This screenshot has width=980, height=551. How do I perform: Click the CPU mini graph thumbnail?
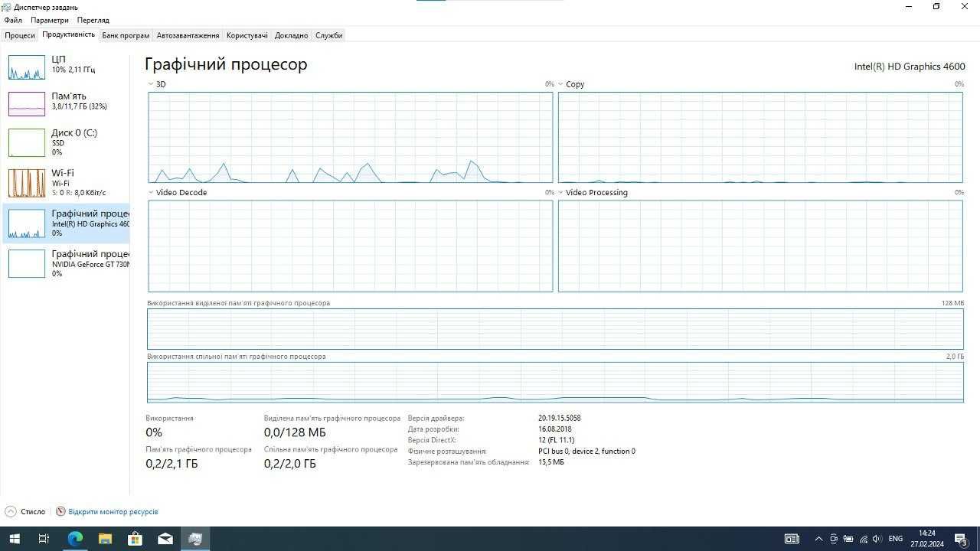(27, 67)
